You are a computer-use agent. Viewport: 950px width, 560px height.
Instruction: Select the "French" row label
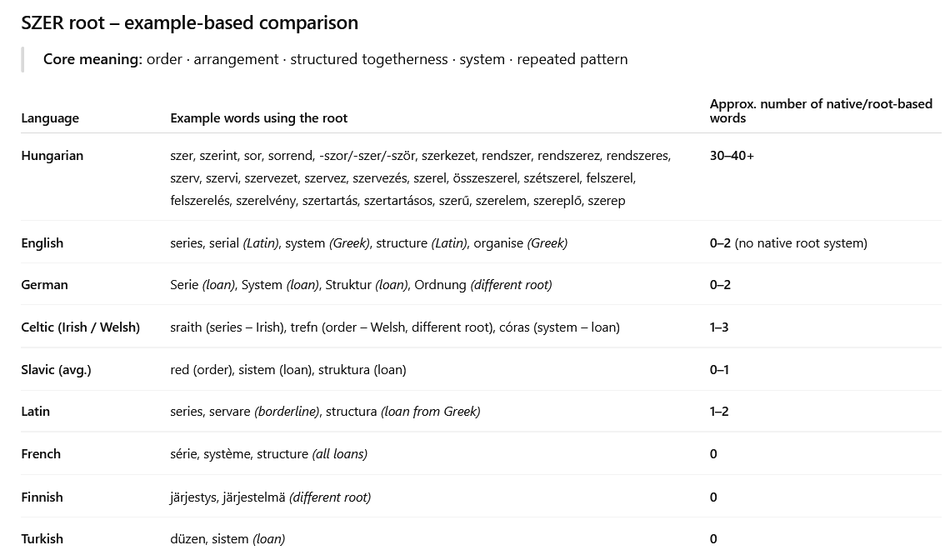(41, 454)
